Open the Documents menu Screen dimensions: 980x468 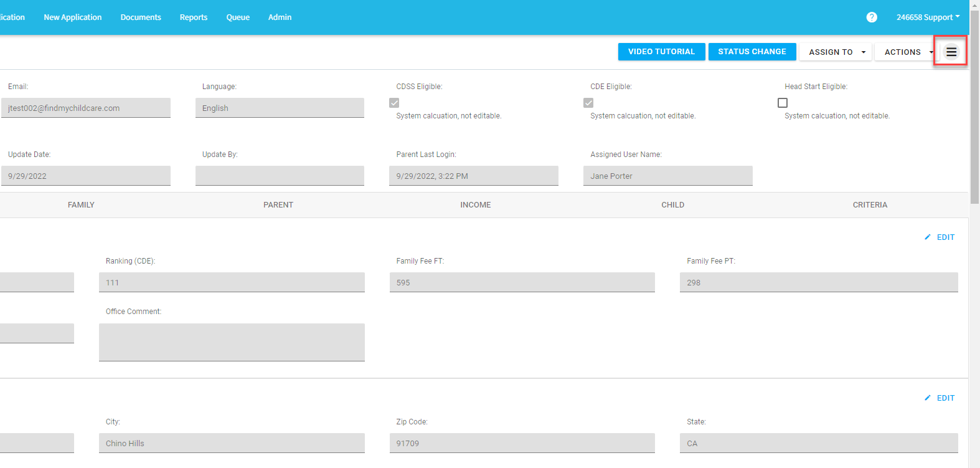pyautogui.click(x=141, y=17)
